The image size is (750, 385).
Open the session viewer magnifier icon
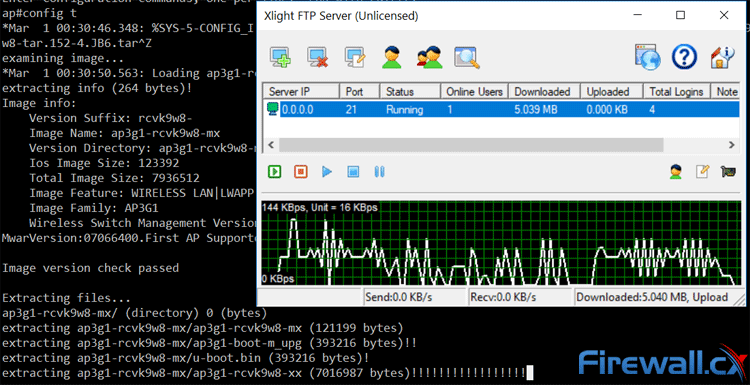(x=467, y=58)
